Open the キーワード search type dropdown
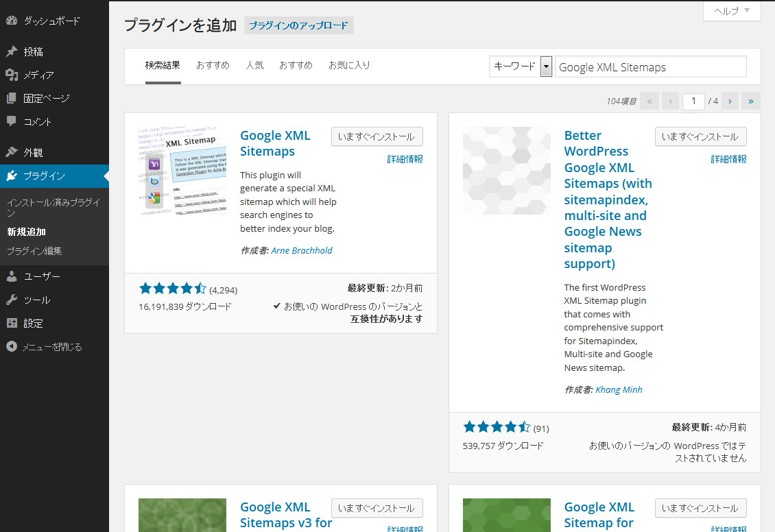The width and height of the screenshot is (775, 532). 521,66
